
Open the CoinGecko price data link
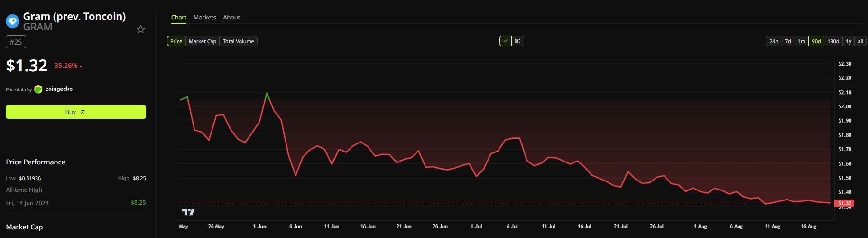(54, 89)
